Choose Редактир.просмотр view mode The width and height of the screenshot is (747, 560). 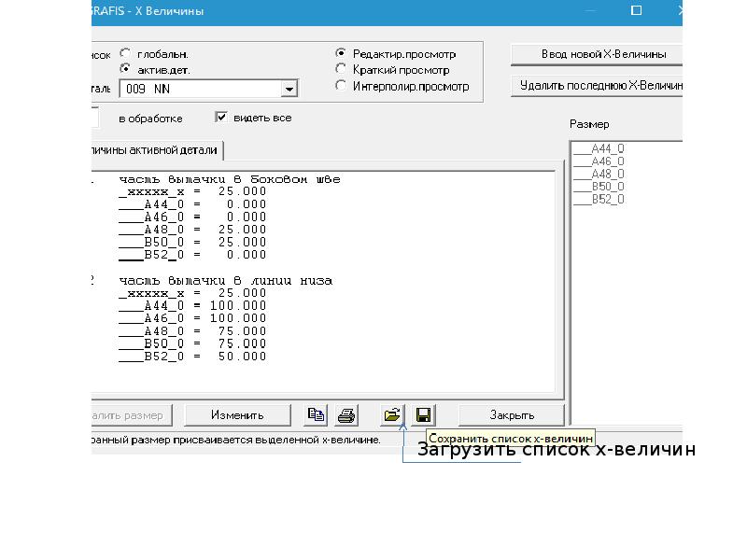[x=341, y=53]
